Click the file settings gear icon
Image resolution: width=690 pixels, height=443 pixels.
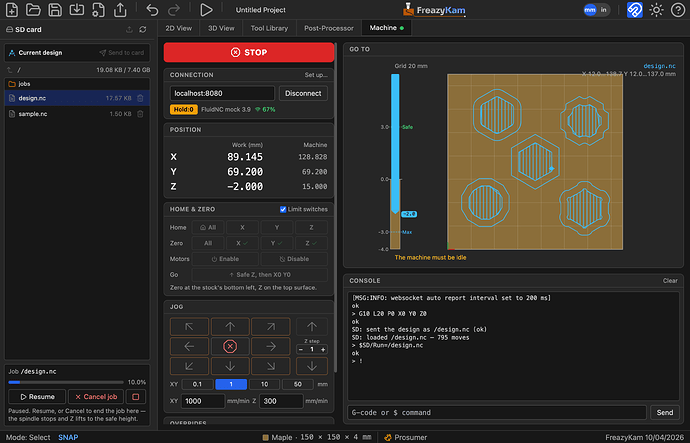98,10
